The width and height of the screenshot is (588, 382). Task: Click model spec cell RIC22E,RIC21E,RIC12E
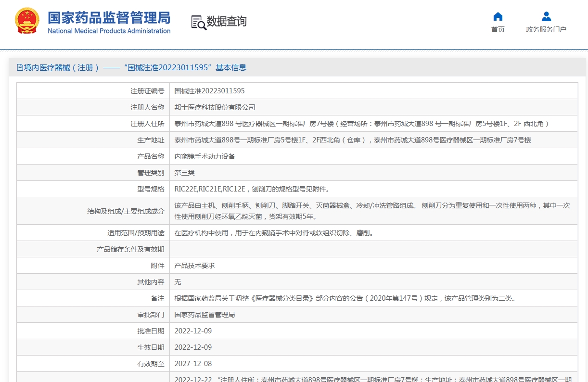pos(373,189)
